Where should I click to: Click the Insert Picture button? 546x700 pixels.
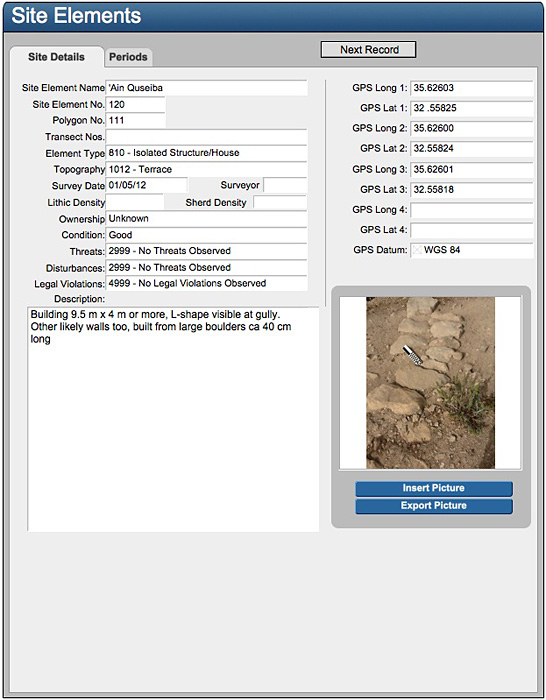[x=434, y=488]
